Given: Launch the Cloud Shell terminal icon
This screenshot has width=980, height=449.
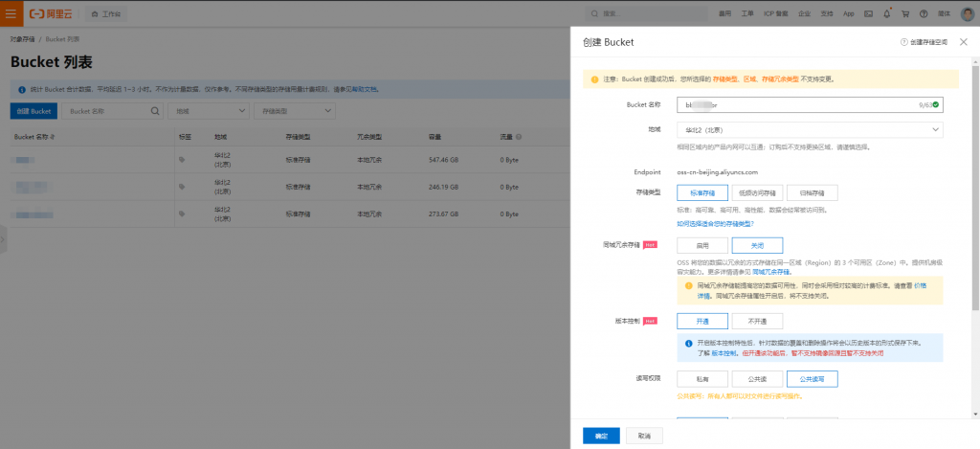Looking at the screenshot, I should [x=868, y=13].
